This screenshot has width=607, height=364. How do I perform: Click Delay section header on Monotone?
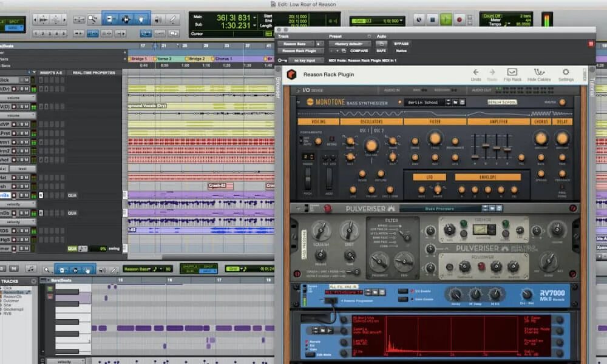tap(562, 121)
